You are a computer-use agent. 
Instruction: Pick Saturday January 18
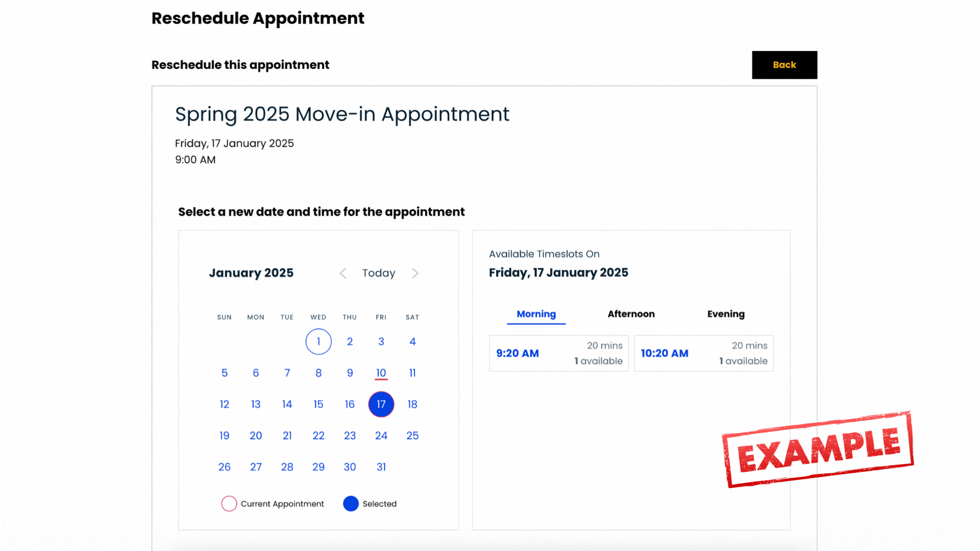(x=412, y=404)
